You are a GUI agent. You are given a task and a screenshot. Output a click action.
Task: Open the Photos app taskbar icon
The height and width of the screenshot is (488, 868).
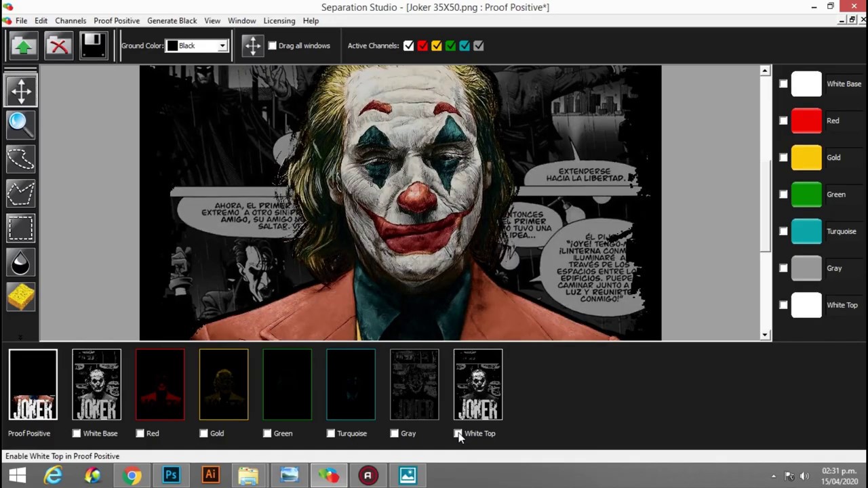pos(408,475)
